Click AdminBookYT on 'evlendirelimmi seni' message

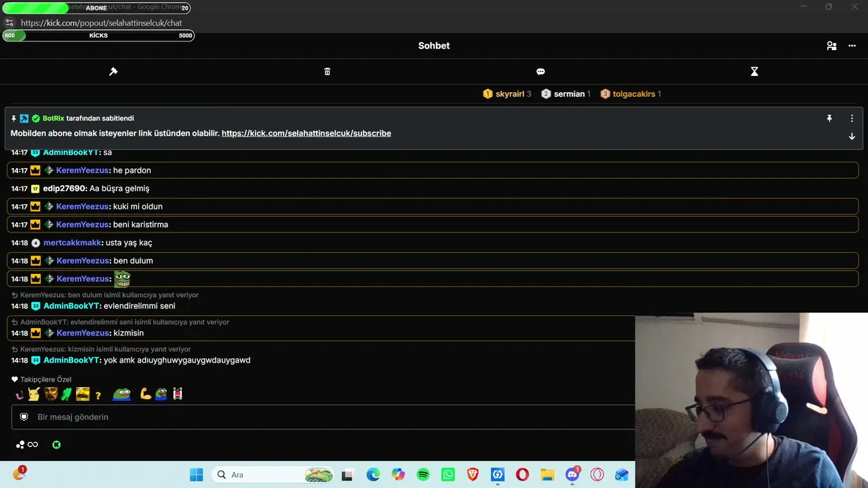coord(71,306)
